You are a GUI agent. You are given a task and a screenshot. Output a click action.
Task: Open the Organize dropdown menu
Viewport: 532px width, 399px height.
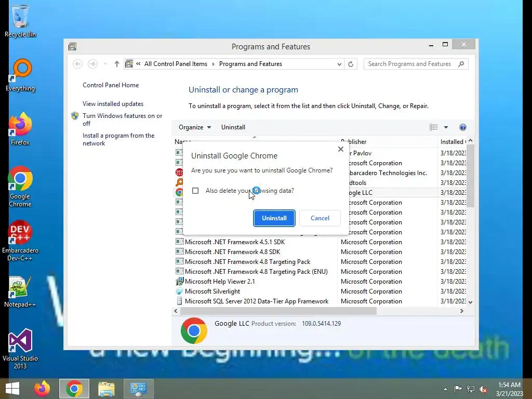tap(195, 127)
